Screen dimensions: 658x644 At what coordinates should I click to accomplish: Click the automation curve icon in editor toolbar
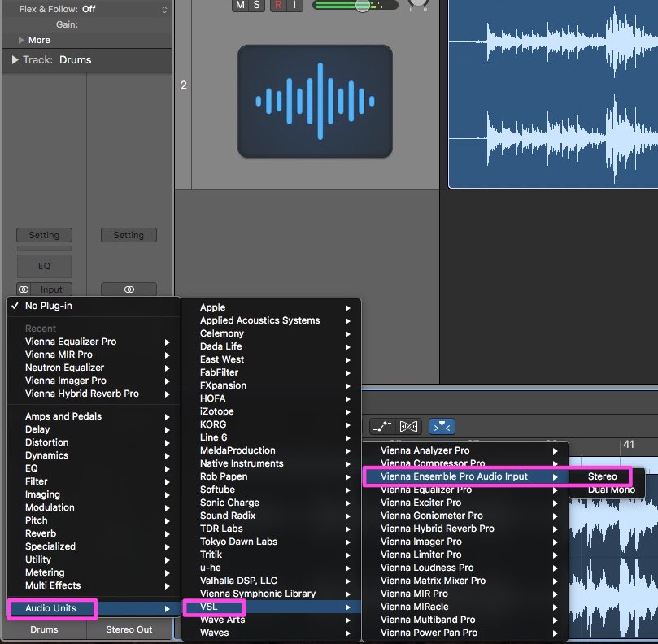(x=382, y=427)
